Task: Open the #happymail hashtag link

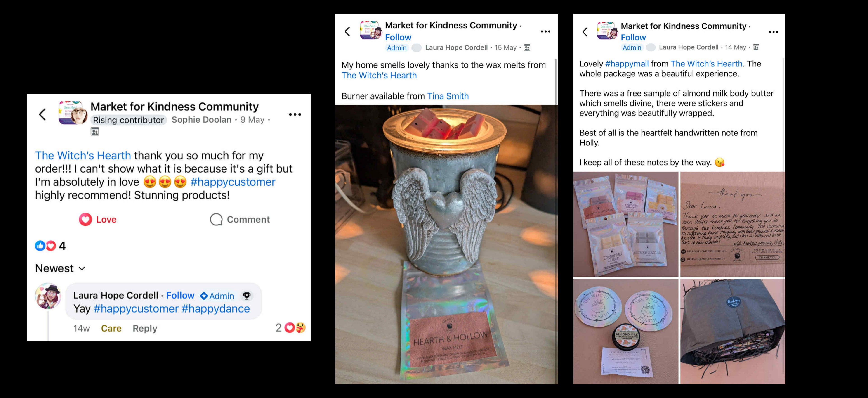Action: click(x=627, y=64)
